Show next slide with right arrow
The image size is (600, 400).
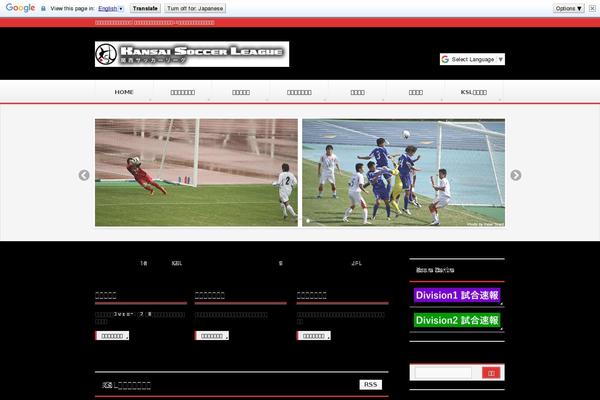(x=516, y=175)
